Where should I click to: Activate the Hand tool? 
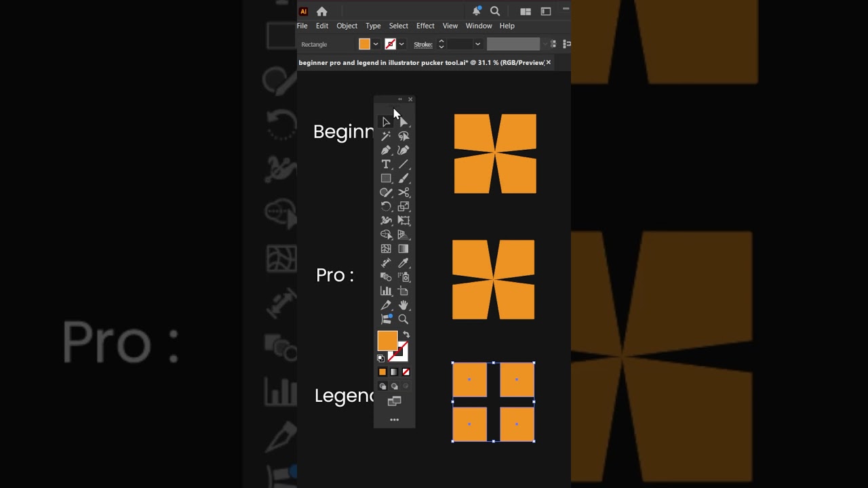point(403,306)
